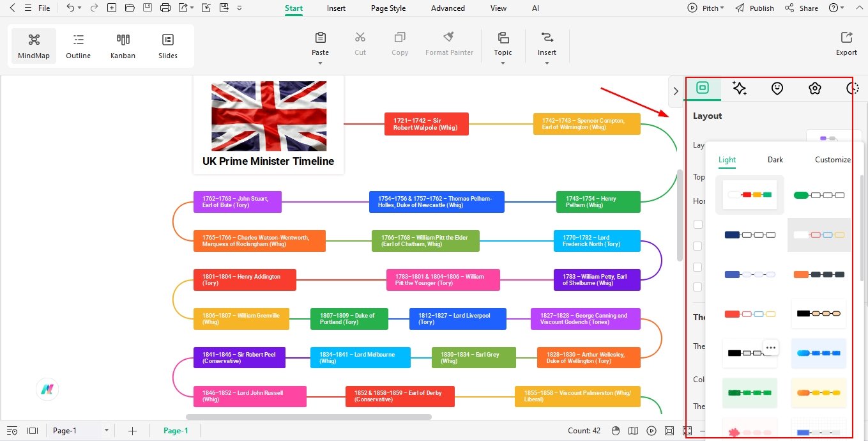Go back using the left arrow icon
868x441 pixels.
tap(12, 8)
